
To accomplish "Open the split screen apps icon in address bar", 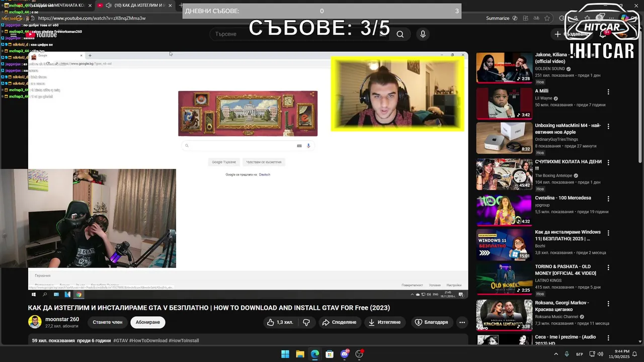I will (525, 18).
